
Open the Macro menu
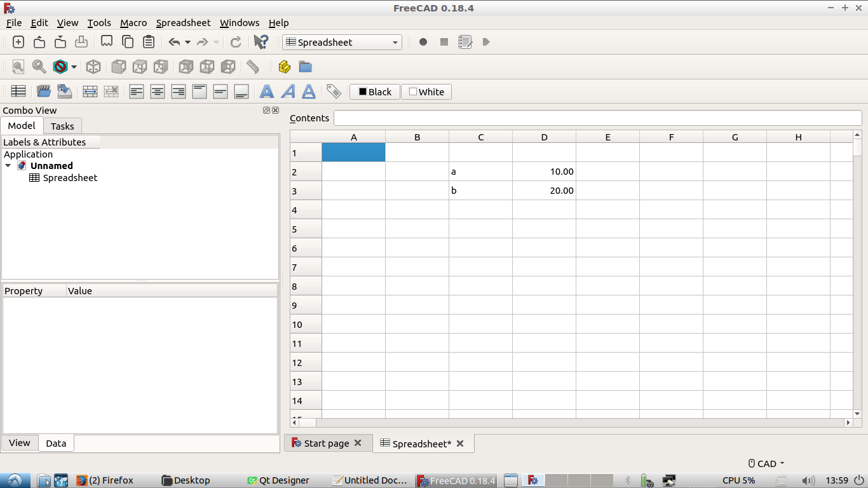pos(133,23)
